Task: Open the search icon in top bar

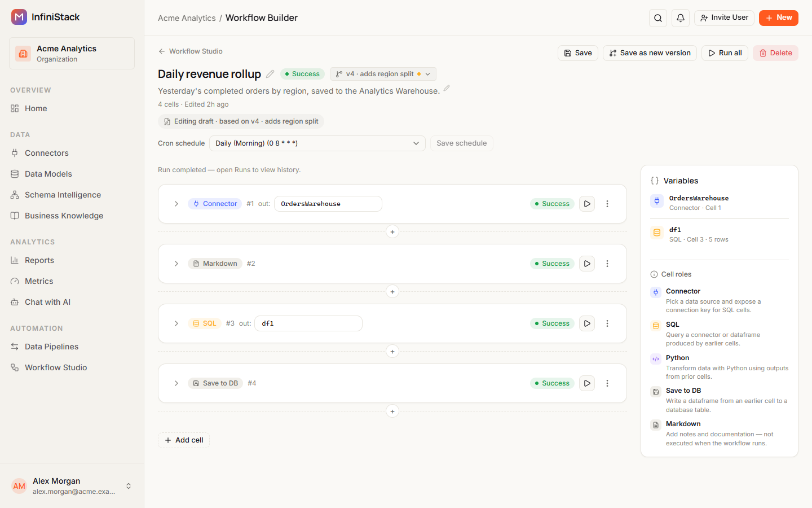Action: tap(658, 18)
